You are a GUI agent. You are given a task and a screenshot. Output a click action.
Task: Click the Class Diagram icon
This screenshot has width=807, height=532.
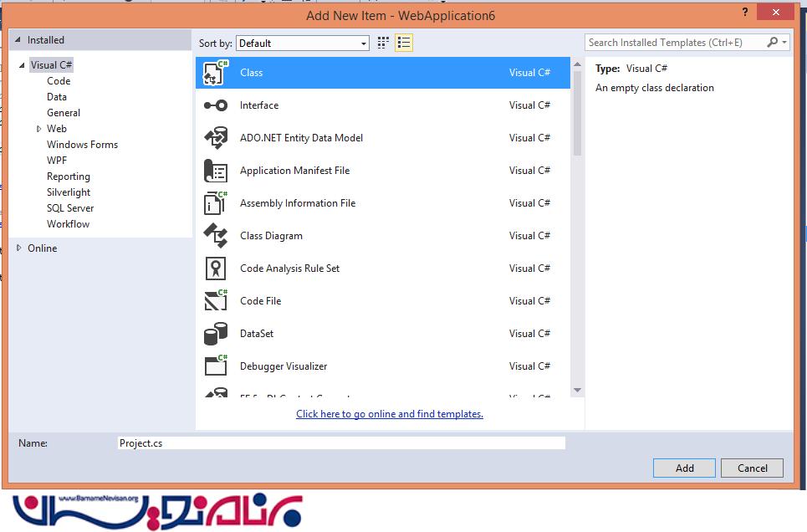[216, 236]
